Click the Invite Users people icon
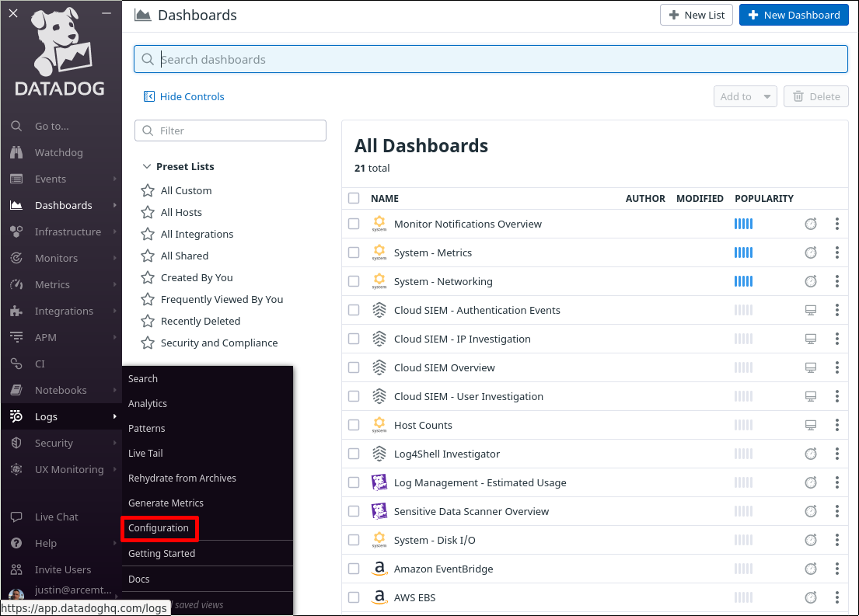 pyautogui.click(x=16, y=569)
